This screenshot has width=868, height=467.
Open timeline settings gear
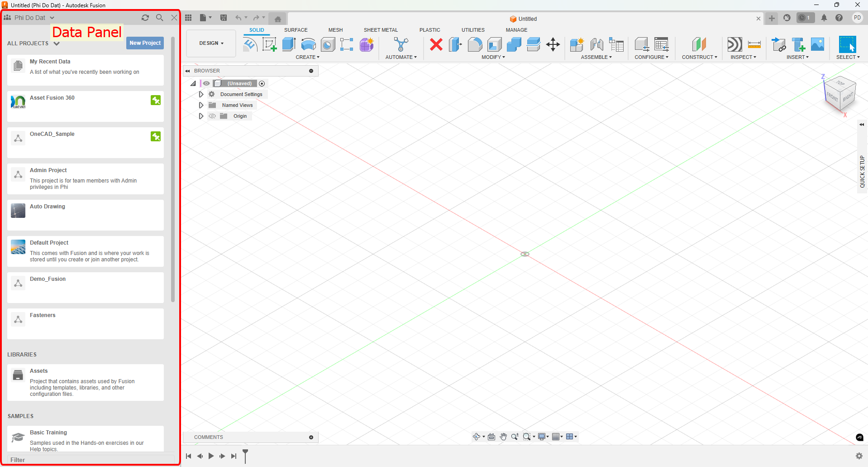click(859, 456)
